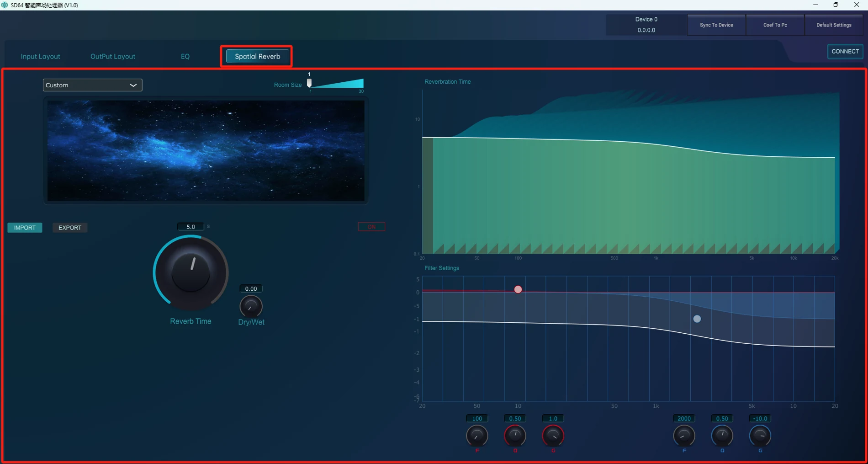Click the gain value field 1.0
This screenshot has height=464, width=868.
(553, 418)
